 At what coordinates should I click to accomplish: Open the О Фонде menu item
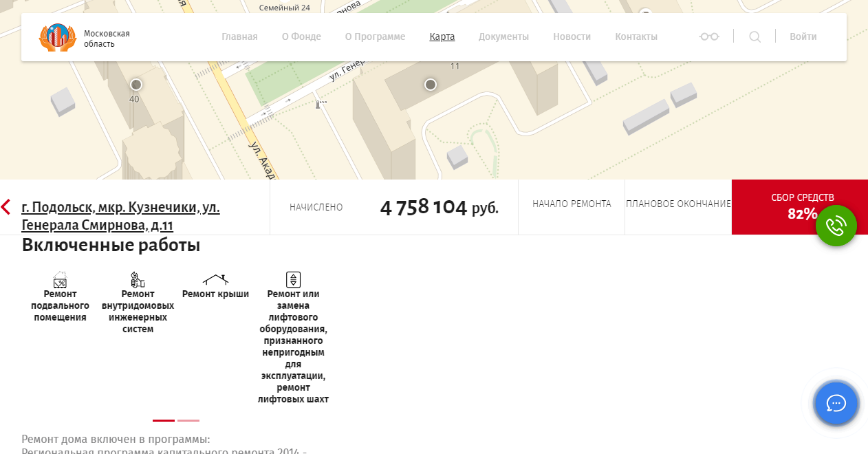tap(301, 36)
